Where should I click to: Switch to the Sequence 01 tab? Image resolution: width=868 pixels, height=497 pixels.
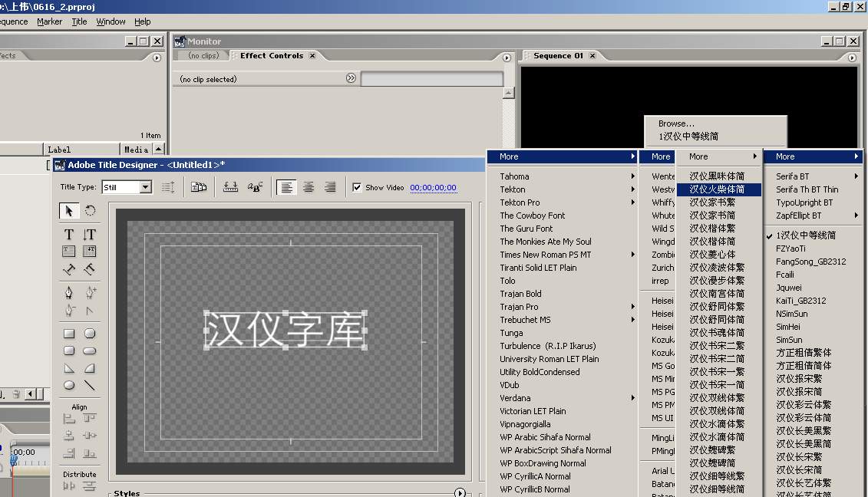point(558,56)
